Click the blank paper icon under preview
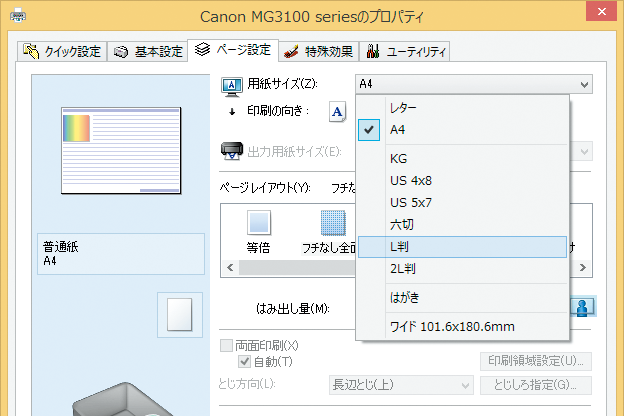 pos(179,314)
